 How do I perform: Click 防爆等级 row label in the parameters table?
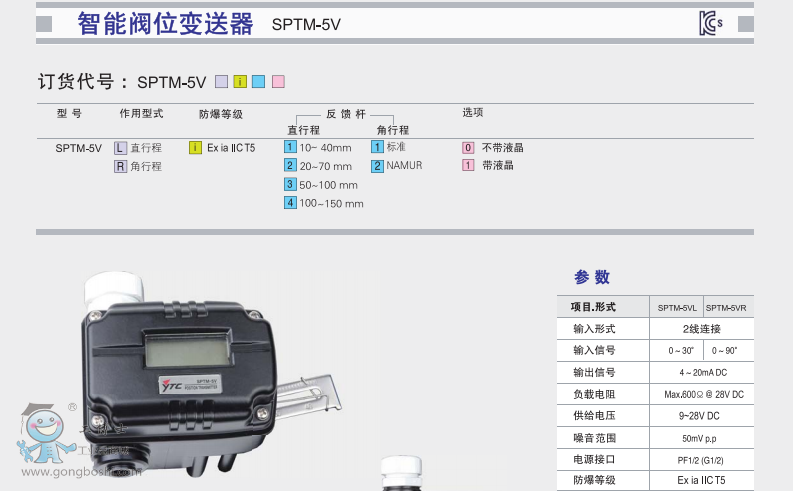594,480
